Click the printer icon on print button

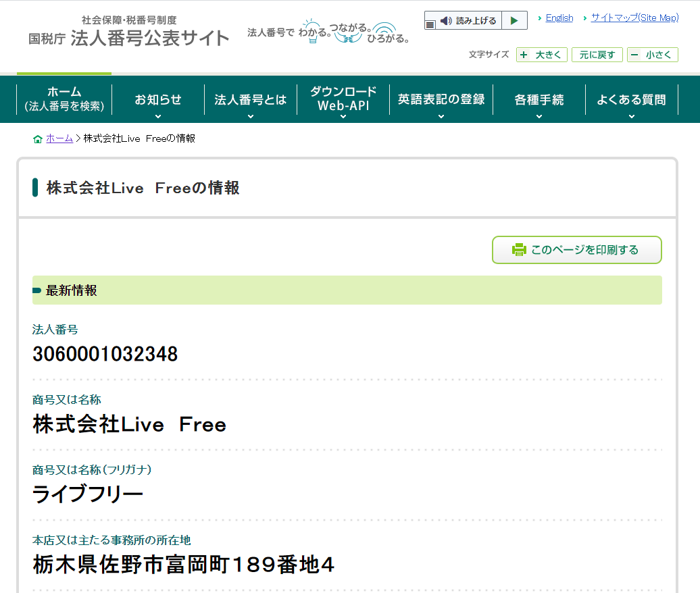[x=519, y=249]
